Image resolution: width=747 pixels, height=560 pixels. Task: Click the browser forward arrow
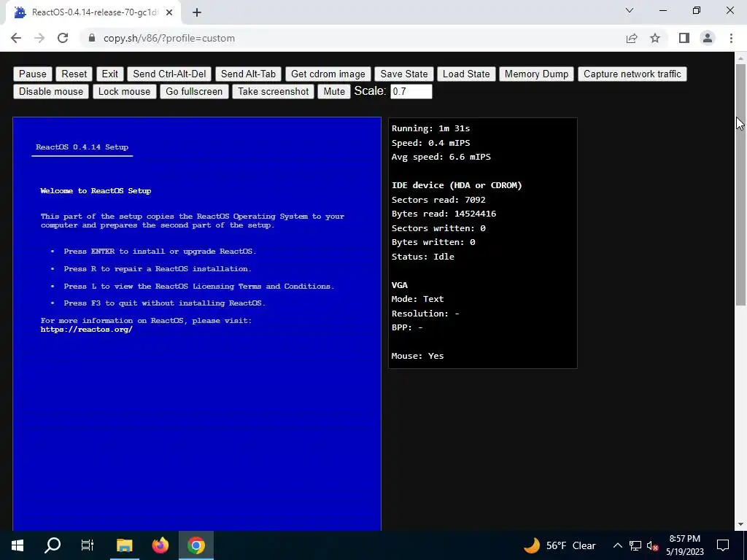(39, 38)
